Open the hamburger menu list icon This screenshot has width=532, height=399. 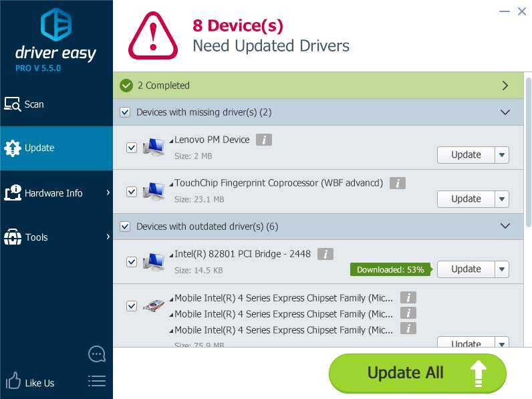coord(96,382)
